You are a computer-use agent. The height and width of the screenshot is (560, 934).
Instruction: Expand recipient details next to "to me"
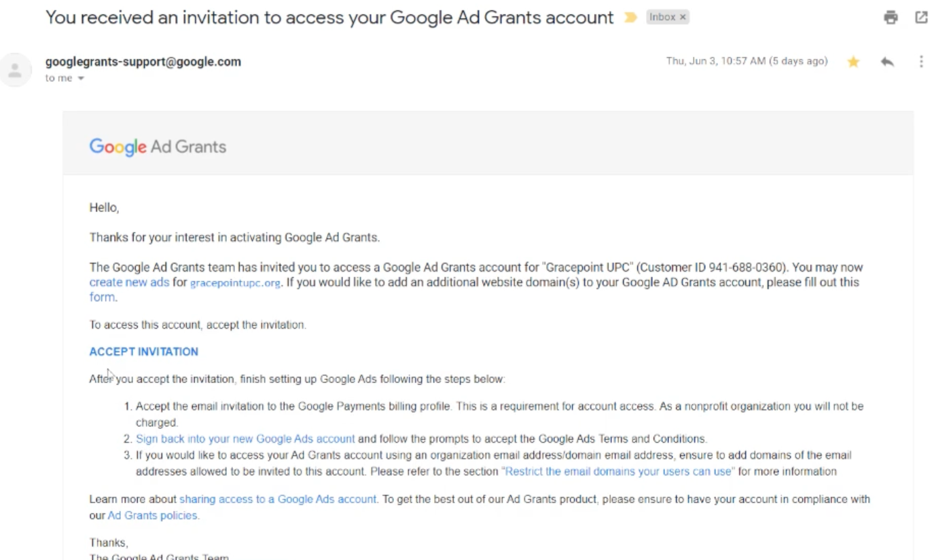[x=81, y=78]
